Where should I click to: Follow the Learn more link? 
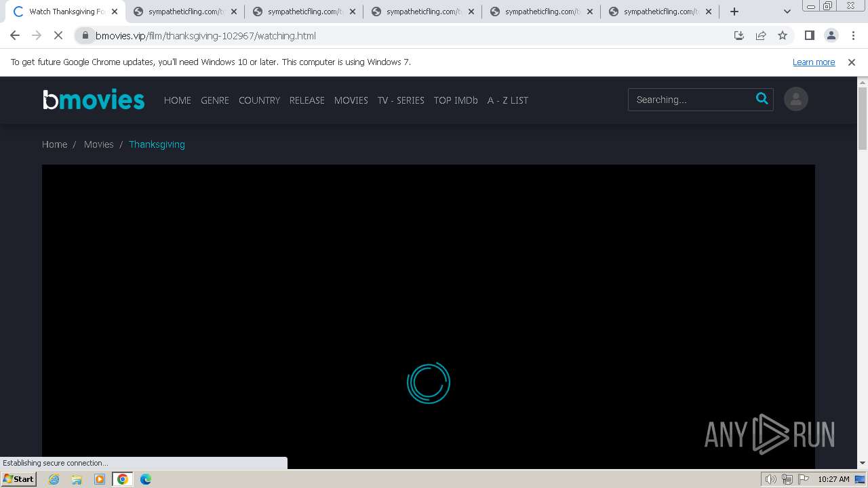[x=814, y=62]
